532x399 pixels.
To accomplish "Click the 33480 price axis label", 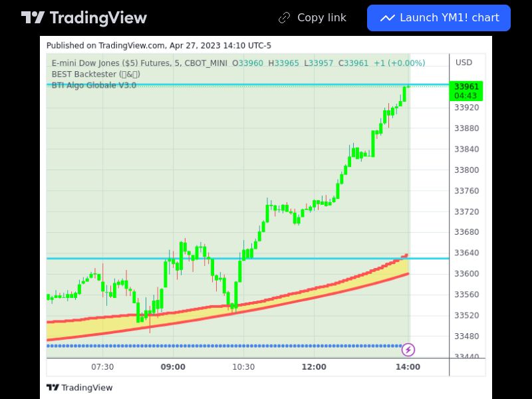I will point(467,336).
